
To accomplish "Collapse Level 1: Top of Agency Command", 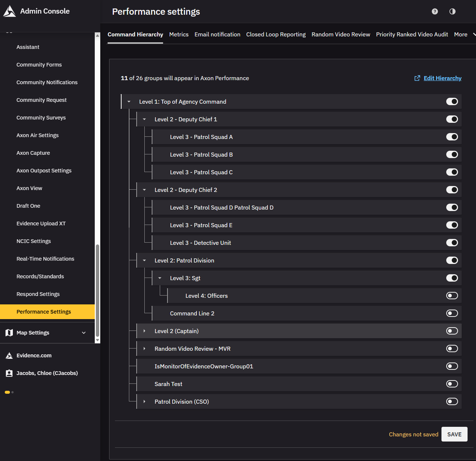I will click(129, 102).
